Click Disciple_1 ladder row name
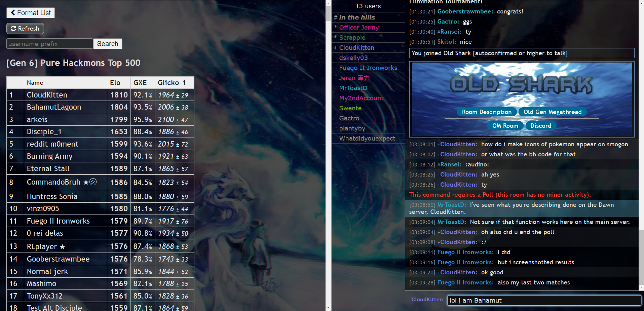The width and height of the screenshot is (644, 311). (x=44, y=132)
